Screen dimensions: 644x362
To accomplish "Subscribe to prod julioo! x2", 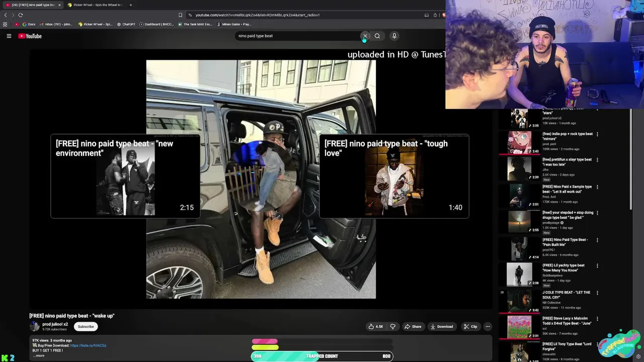I will (86, 326).
